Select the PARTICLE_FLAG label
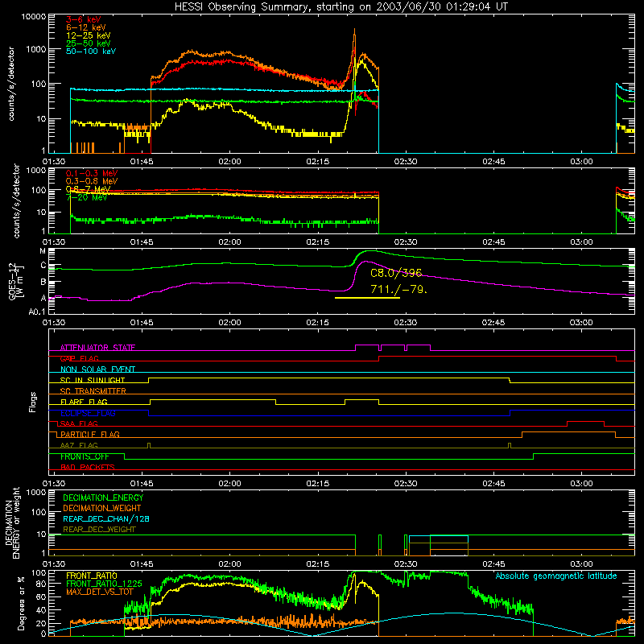Viewport: 644px width, 644px height. pyautogui.click(x=90, y=435)
